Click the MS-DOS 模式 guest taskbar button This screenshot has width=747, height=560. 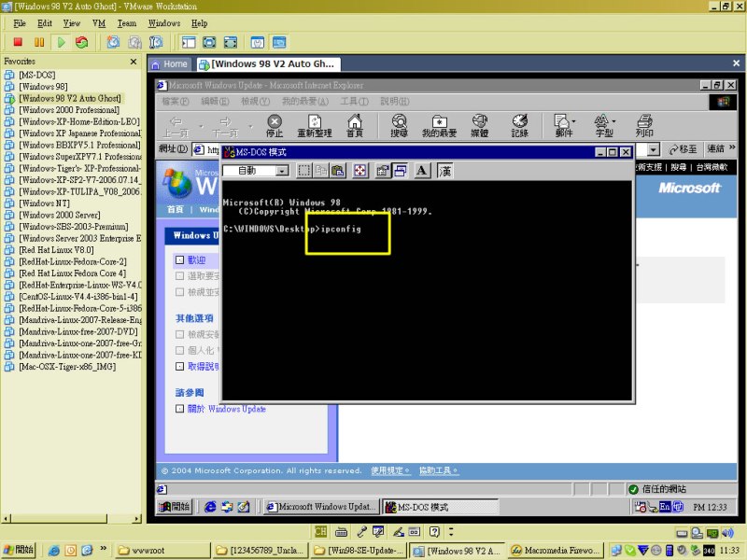[x=440, y=507]
